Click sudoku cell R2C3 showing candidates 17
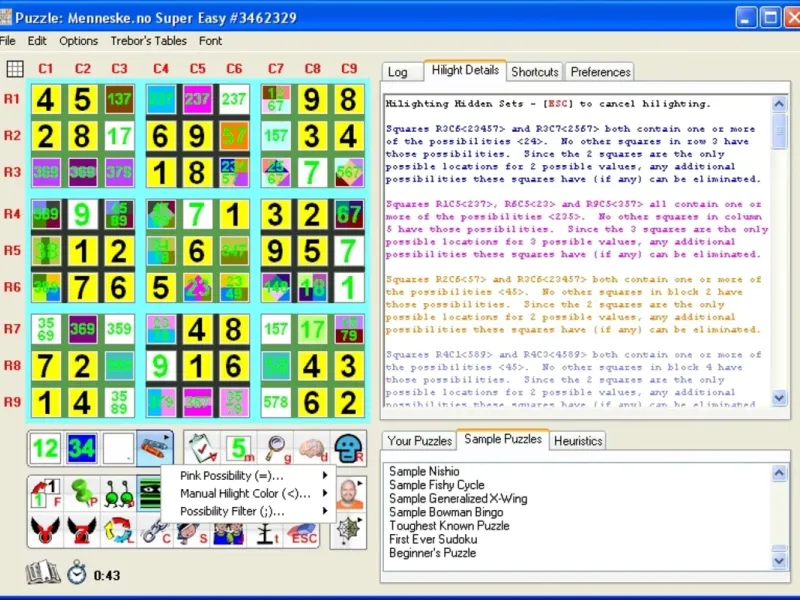 119,136
